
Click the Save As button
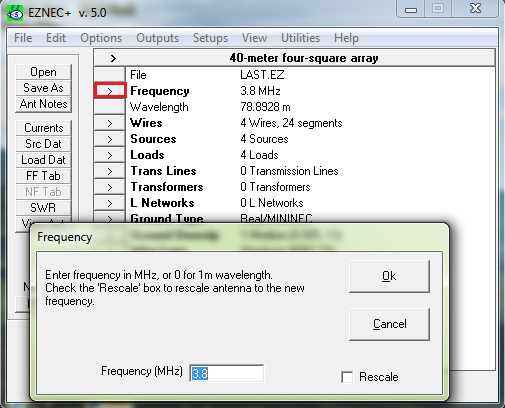[43, 88]
